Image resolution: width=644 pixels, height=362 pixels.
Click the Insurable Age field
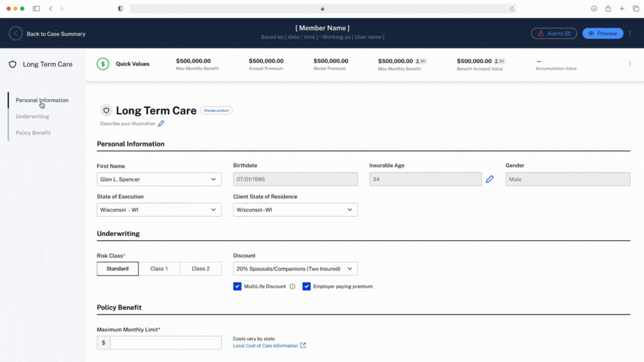pos(425,179)
